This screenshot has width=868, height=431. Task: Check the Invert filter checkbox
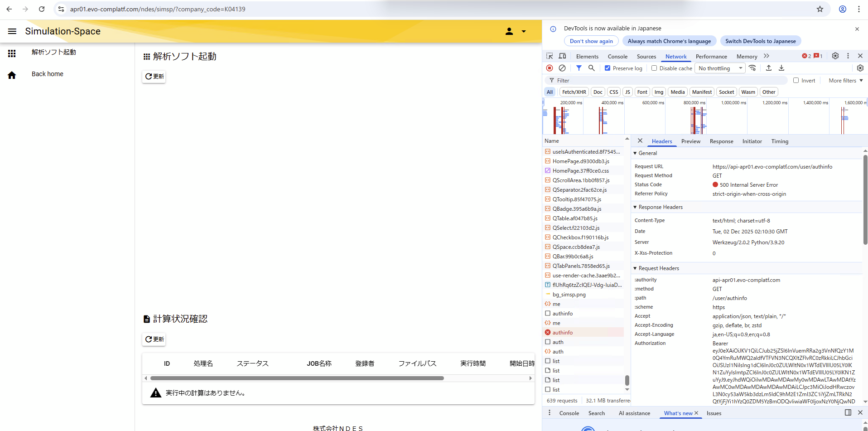(796, 80)
